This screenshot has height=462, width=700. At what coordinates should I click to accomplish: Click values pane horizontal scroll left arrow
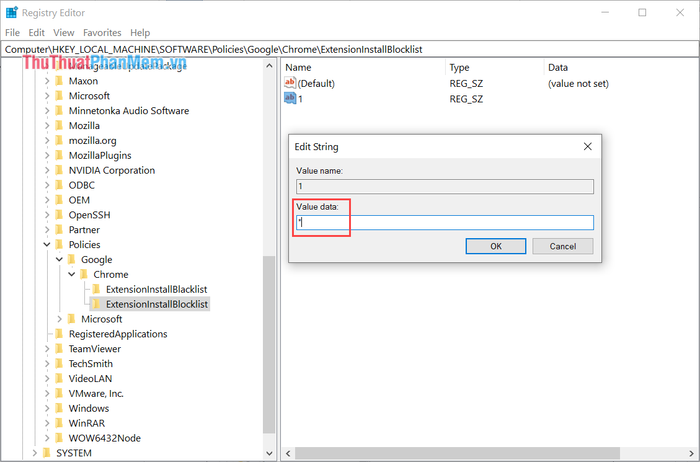pos(288,454)
